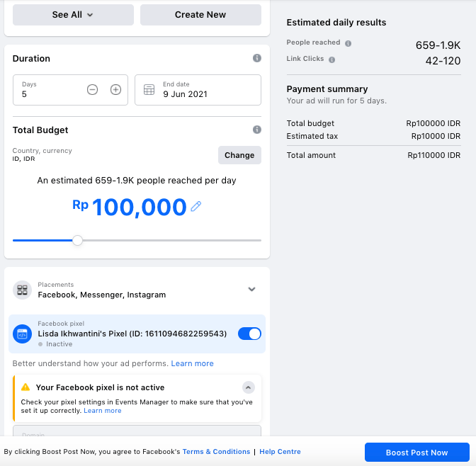This screenshot has height=466, width=476.
Task: Click the yellow pixel warning icon
Action: (x=25, y=387)
